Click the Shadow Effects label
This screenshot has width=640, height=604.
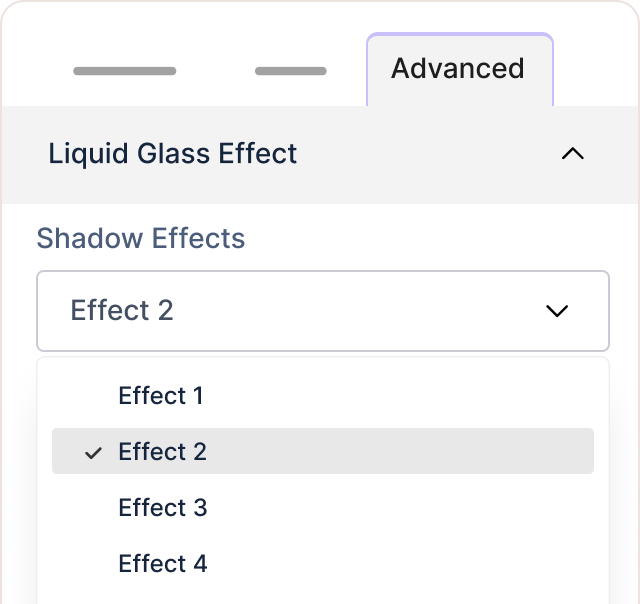click(x=141, y=239)
